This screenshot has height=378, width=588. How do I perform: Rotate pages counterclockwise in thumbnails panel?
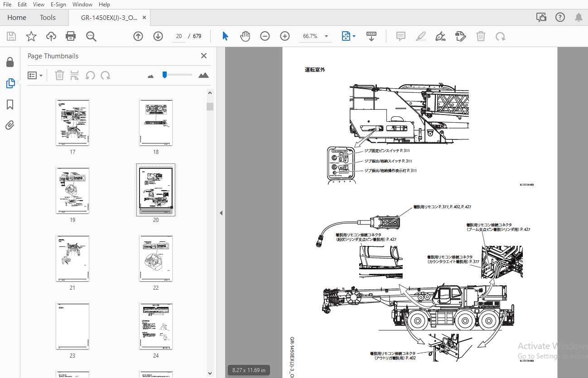tap(90, 75)
